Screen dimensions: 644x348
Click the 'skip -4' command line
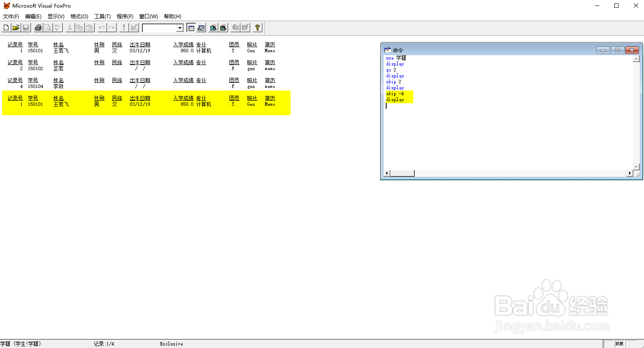tap(395, 93)
